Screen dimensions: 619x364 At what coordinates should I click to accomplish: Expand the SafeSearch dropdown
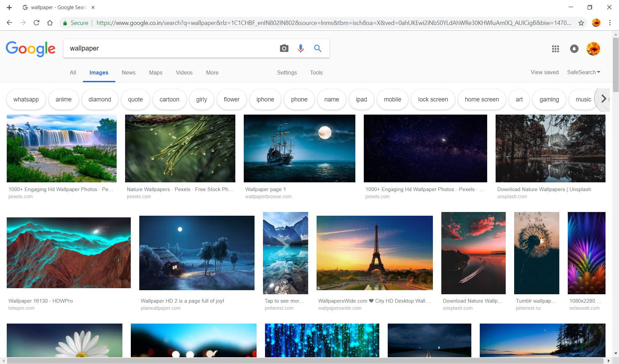tap(583, 72)
